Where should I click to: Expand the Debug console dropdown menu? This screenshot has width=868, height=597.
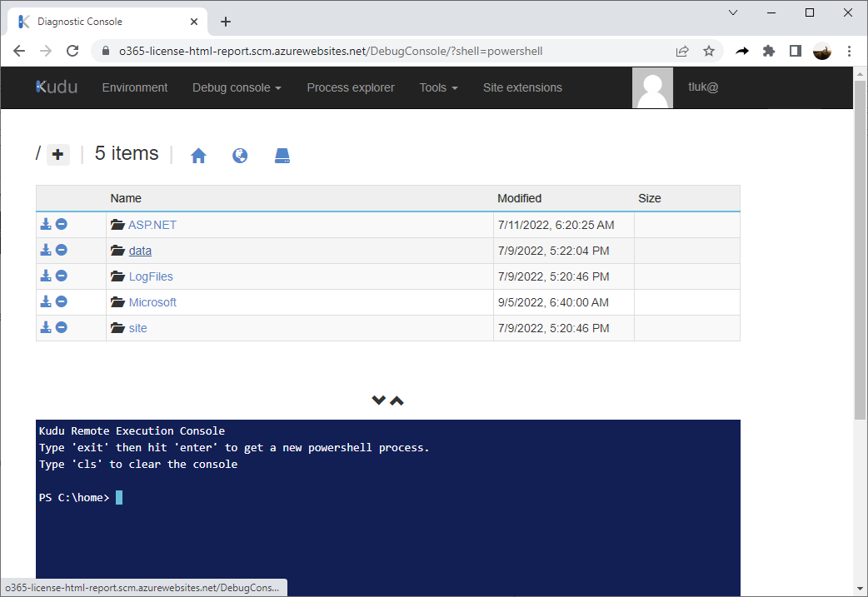pyautogui.click(x=237, y=87)
